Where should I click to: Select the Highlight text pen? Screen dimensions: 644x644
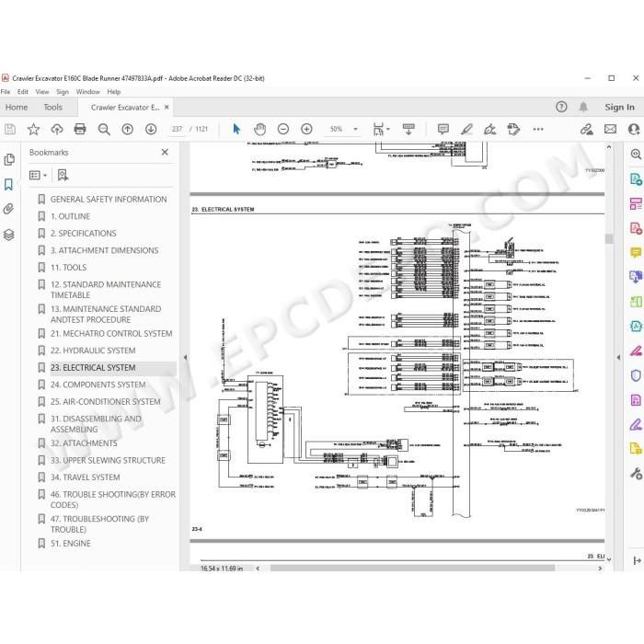click(466, 130)
